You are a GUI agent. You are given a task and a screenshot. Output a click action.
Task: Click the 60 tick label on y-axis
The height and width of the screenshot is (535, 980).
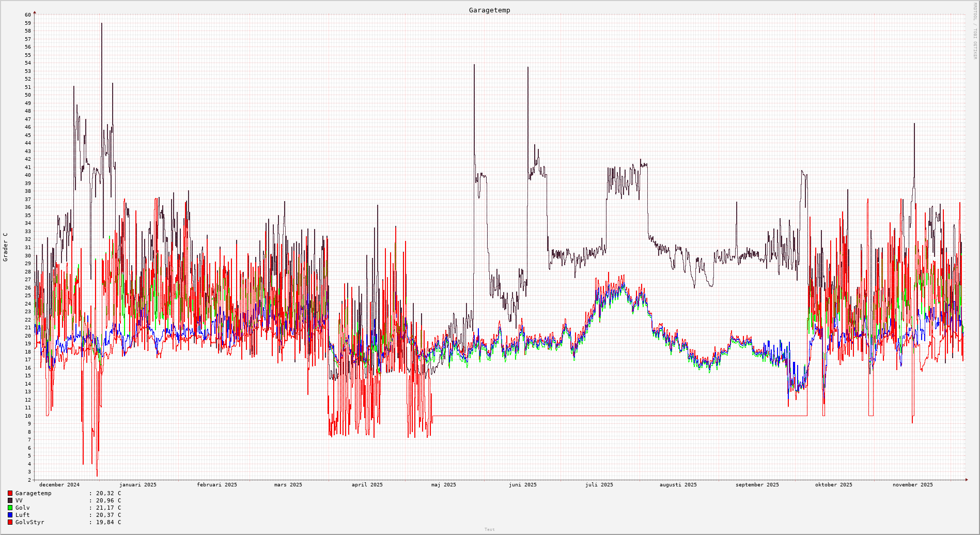click(28, 15)
